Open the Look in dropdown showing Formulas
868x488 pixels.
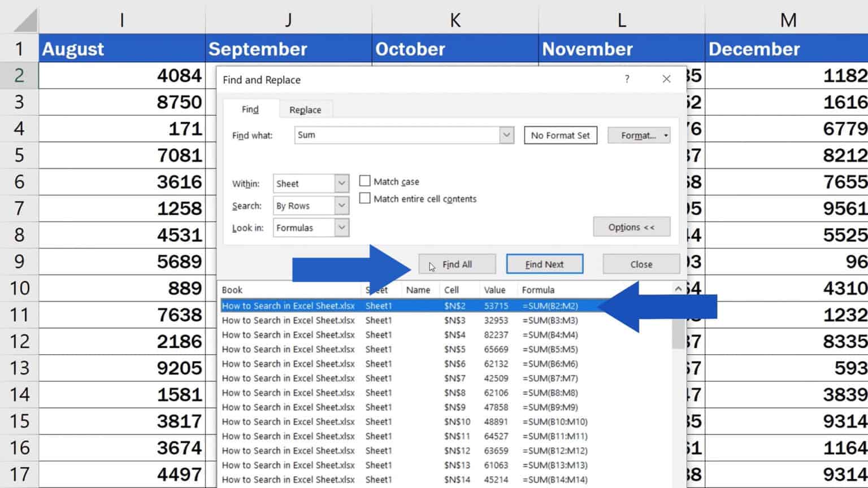click(x=341, y=227)
